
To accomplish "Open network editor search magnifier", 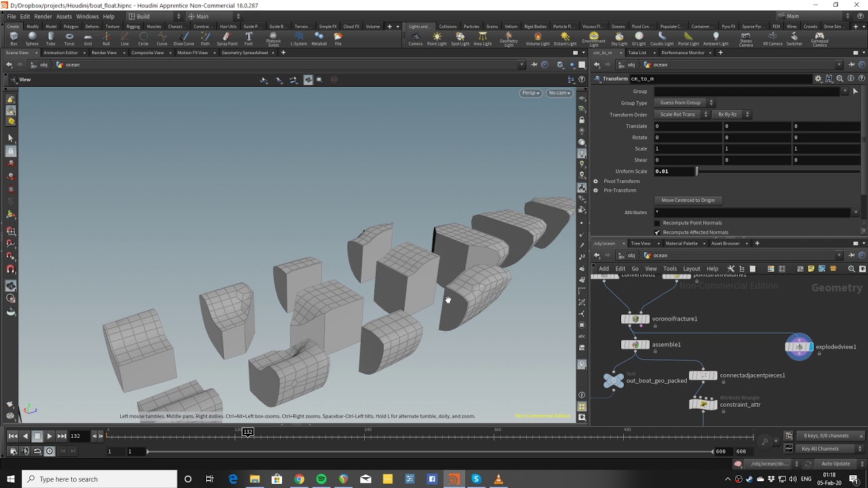I will click(x=851, y=268).
